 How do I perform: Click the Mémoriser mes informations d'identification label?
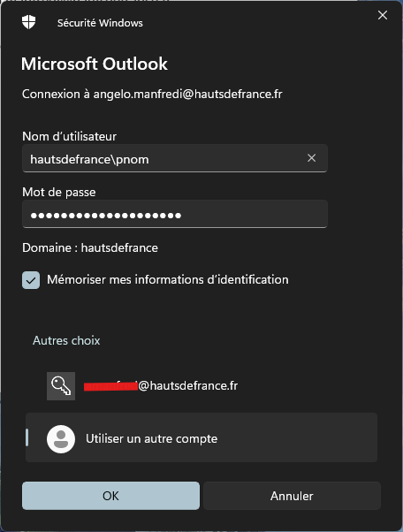click(x=168, y=279)
